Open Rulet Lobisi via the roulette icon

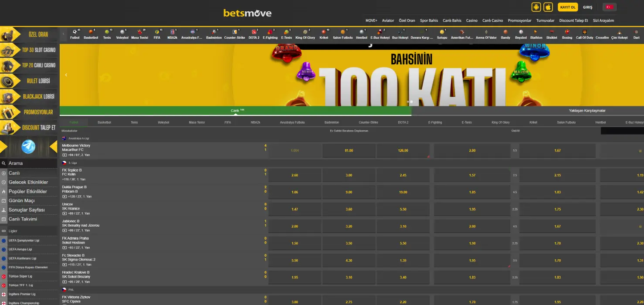9,81
